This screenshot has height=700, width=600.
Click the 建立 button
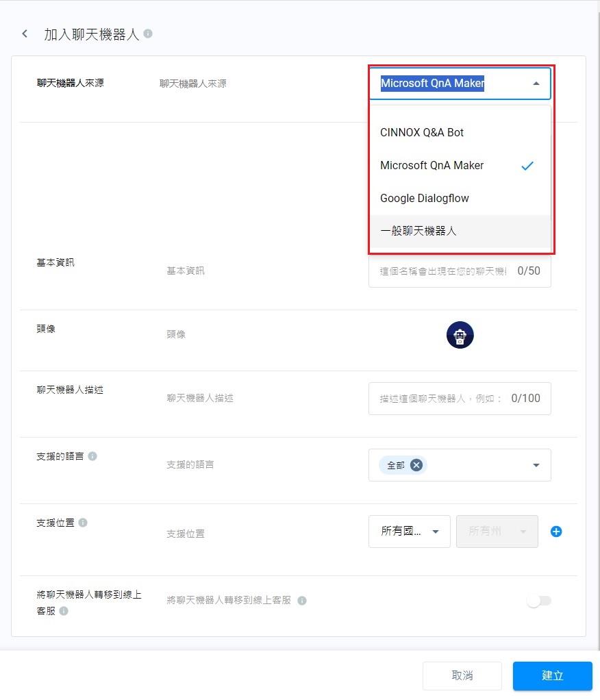click(x=552, y=675)
